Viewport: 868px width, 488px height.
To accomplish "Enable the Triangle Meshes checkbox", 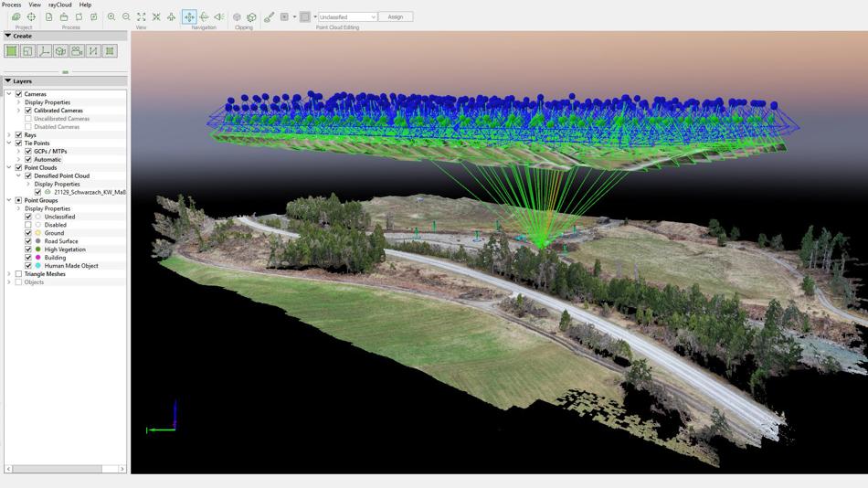I will 18,274.
